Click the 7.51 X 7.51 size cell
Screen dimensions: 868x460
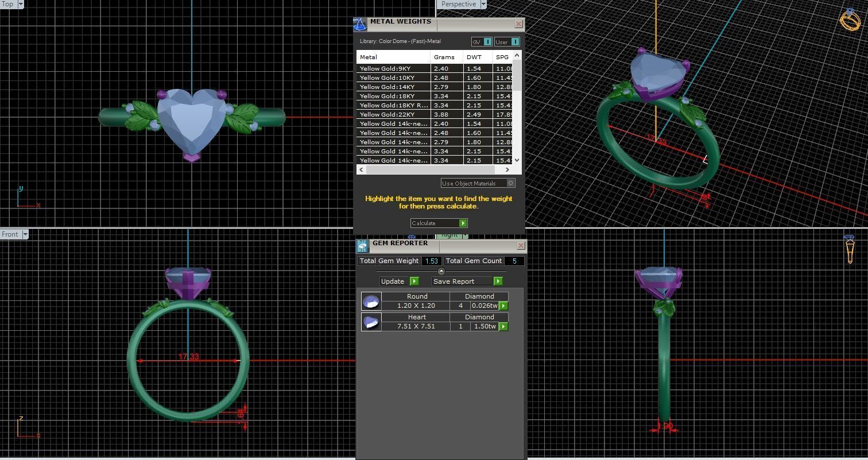[416, 326]
